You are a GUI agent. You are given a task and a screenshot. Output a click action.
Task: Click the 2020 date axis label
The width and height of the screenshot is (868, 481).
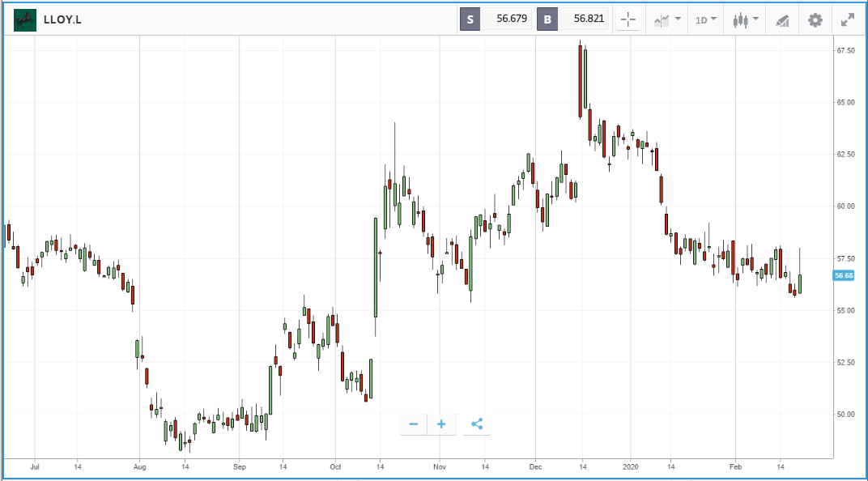click(x=631, y=467)
